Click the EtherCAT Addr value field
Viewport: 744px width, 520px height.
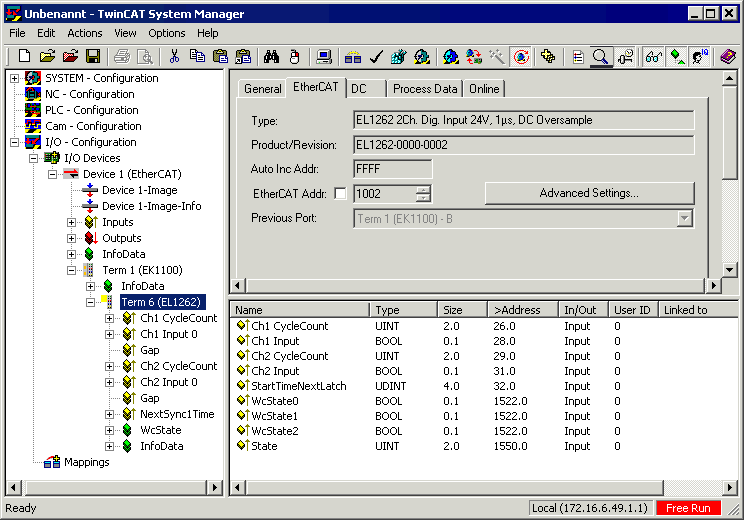point(385,194)
